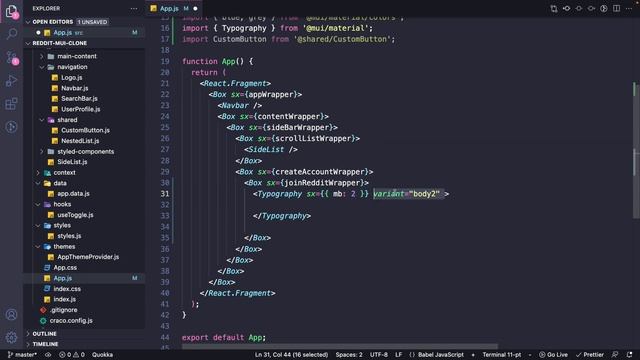Expand the context folder
The height and width of the screenshot is (360, 640).
coord(38,173)
